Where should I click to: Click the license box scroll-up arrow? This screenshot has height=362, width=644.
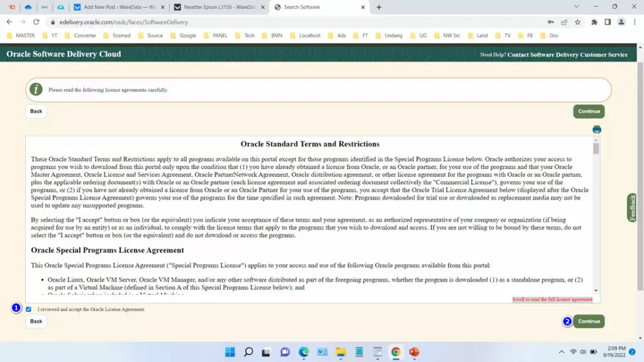(x=596, y=140)
